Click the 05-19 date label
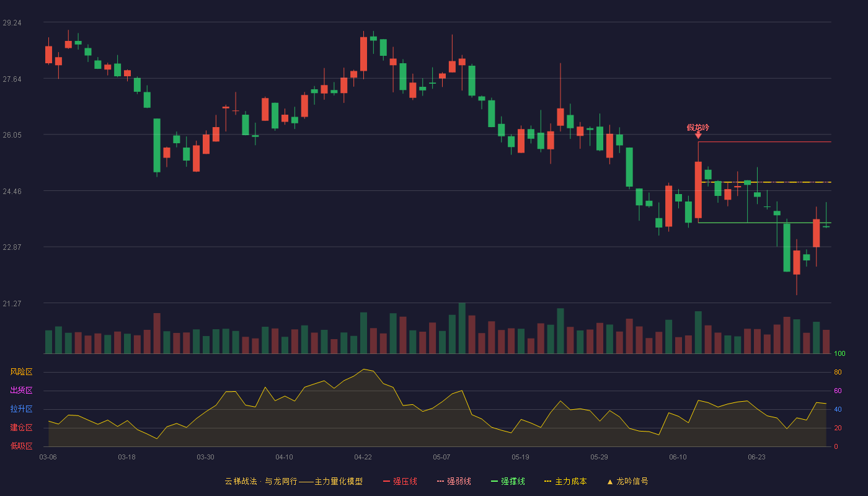 point(520,457)
